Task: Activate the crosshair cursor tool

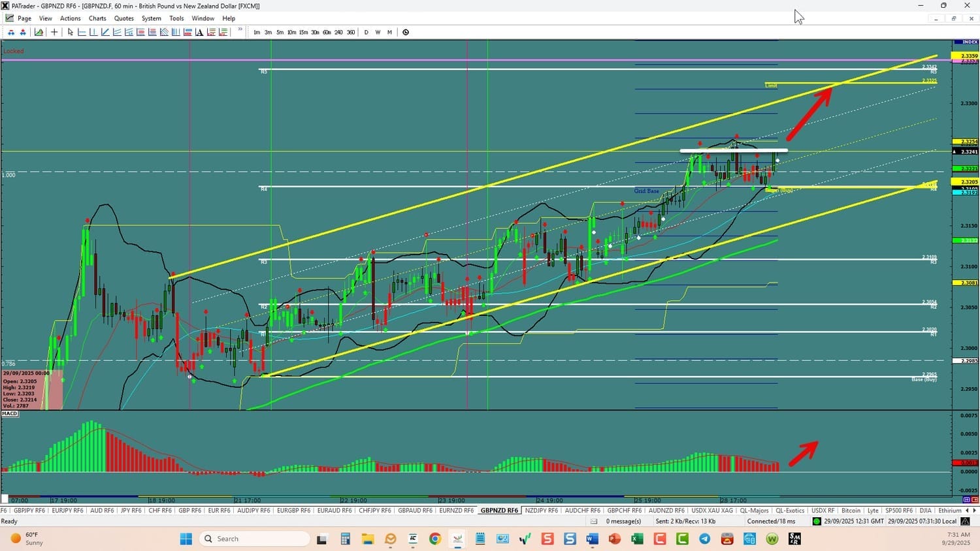Action: (54, 32)
